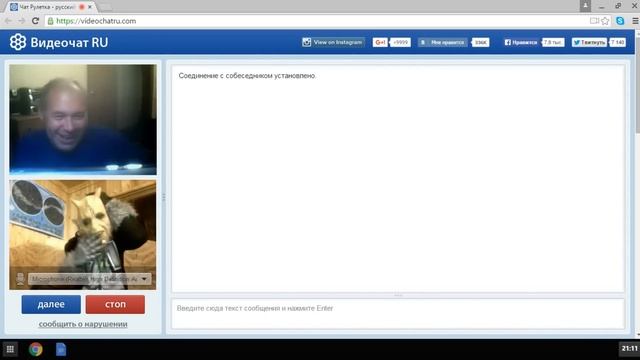Click the taskbar clock showing 21:11

click(629, 348)
